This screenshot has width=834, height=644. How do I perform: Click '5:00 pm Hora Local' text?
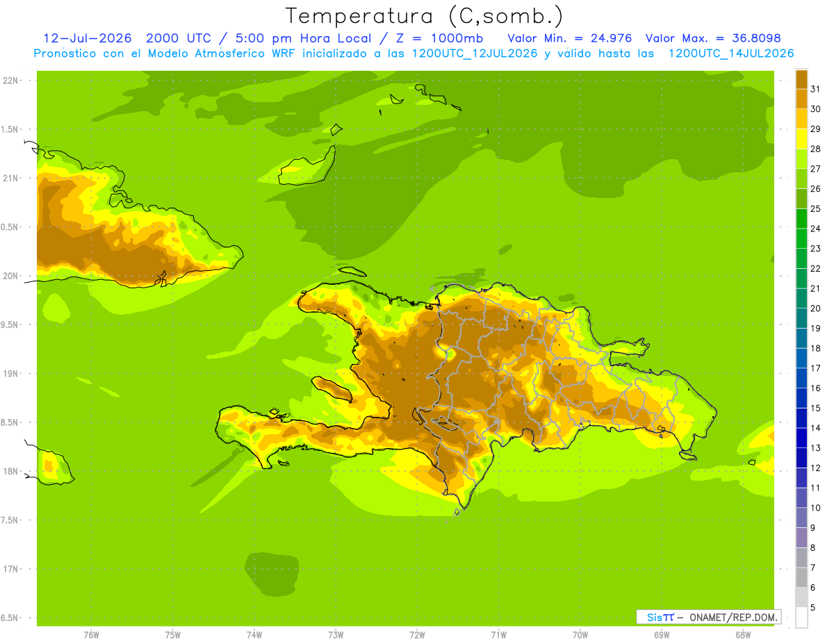point(304,38)
